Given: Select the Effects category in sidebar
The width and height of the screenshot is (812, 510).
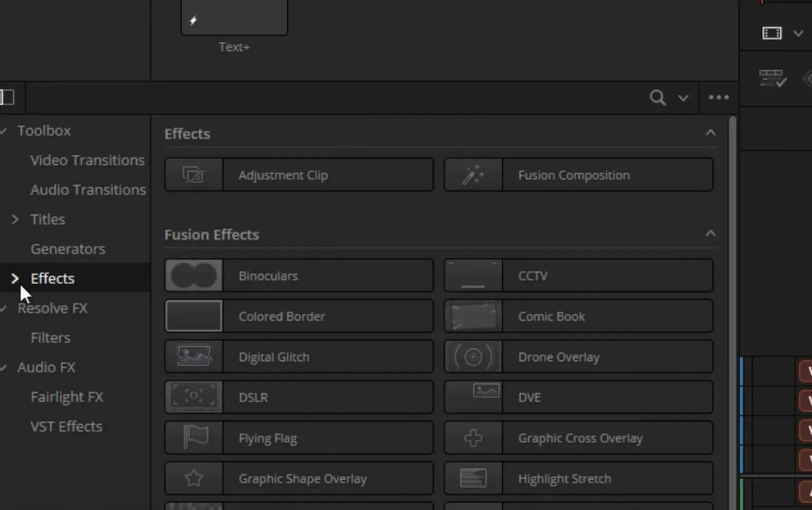Looking at the screenshot, I should pyautogui.click(x=52, y=279).
